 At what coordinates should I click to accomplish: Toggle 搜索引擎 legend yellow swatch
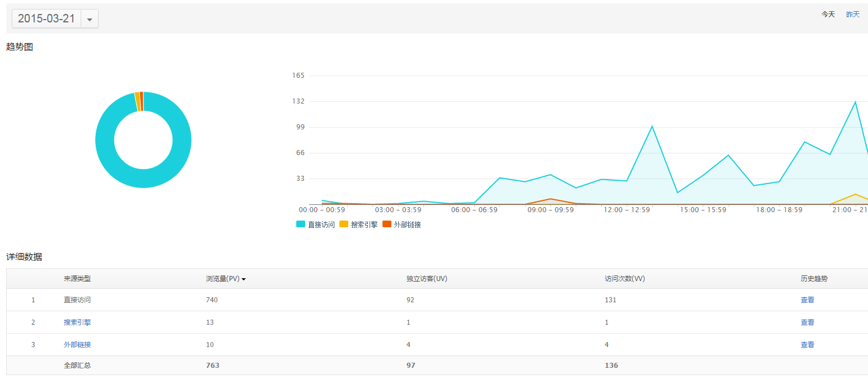pos(344,224)
